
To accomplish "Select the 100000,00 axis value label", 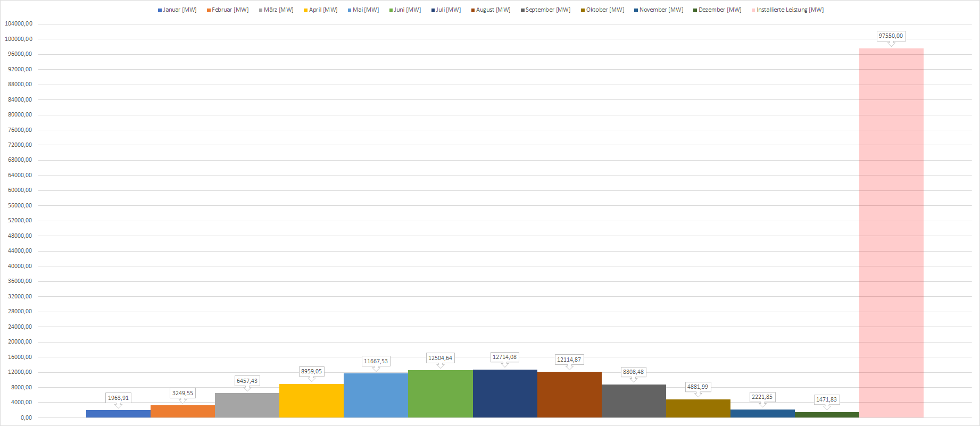I will [x=19, y=39].
